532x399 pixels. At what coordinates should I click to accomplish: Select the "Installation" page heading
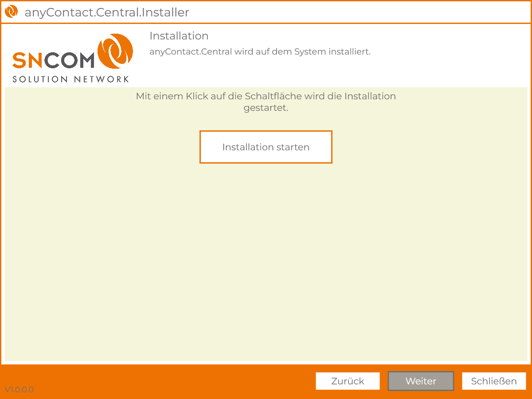point(179,36)
